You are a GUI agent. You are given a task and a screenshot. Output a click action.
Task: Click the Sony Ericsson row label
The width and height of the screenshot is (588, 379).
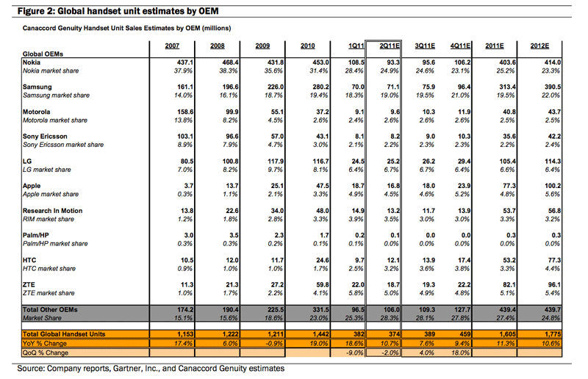coord(45,137)
